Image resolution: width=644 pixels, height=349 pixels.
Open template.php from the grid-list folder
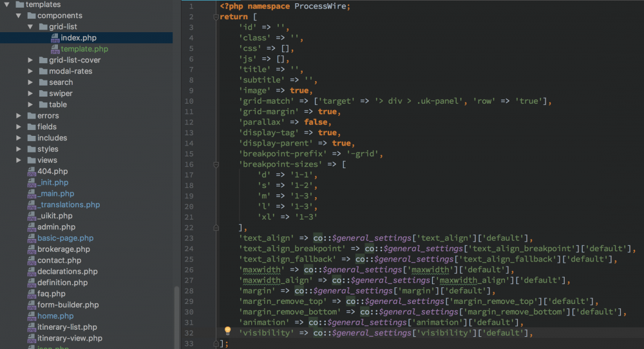tap(84, 49)
